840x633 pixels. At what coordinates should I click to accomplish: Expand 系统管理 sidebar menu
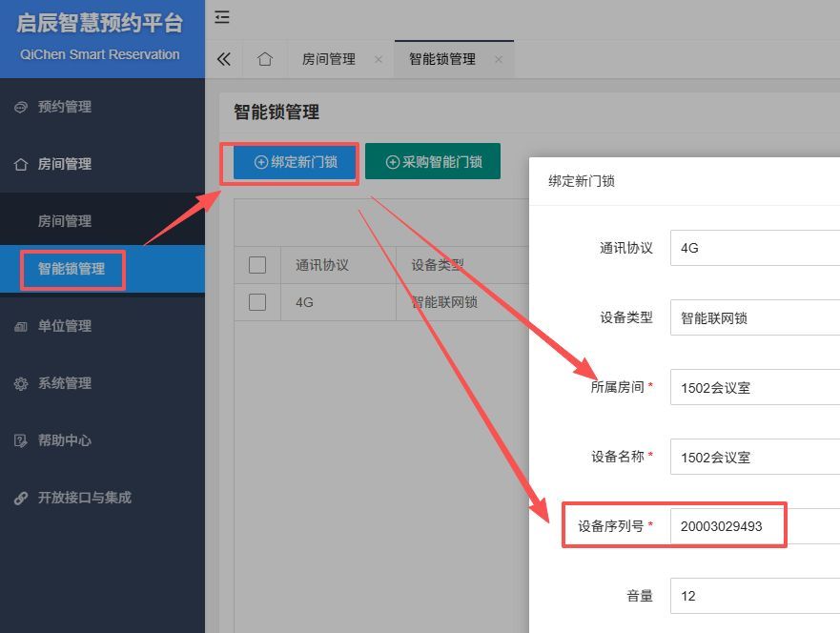(x=65, y=383)
